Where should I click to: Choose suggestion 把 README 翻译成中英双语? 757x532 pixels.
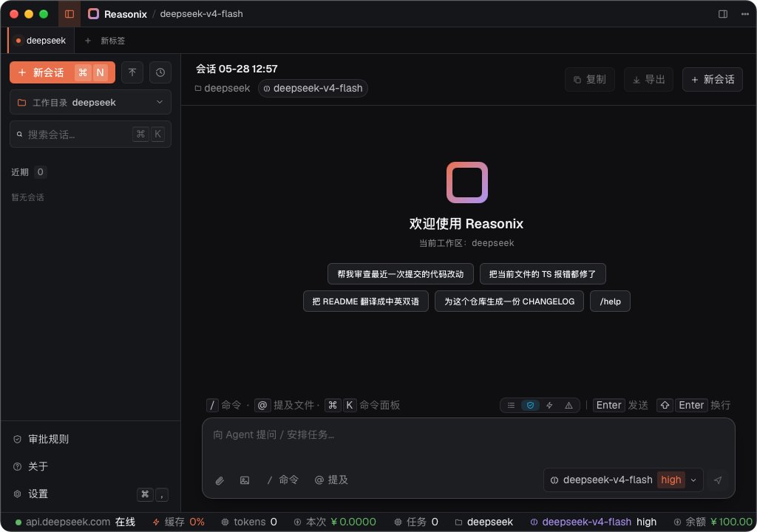[365, 301]
